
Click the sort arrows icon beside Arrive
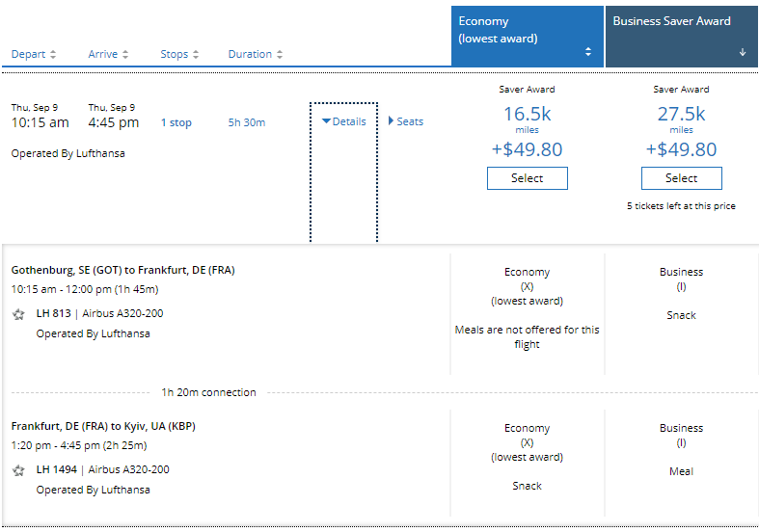point(125,55)
